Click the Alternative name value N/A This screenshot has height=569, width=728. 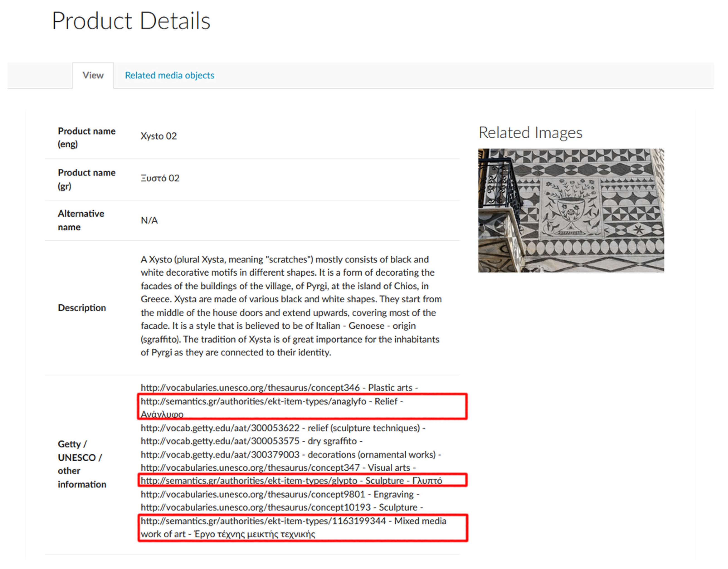tap(149, 220)
